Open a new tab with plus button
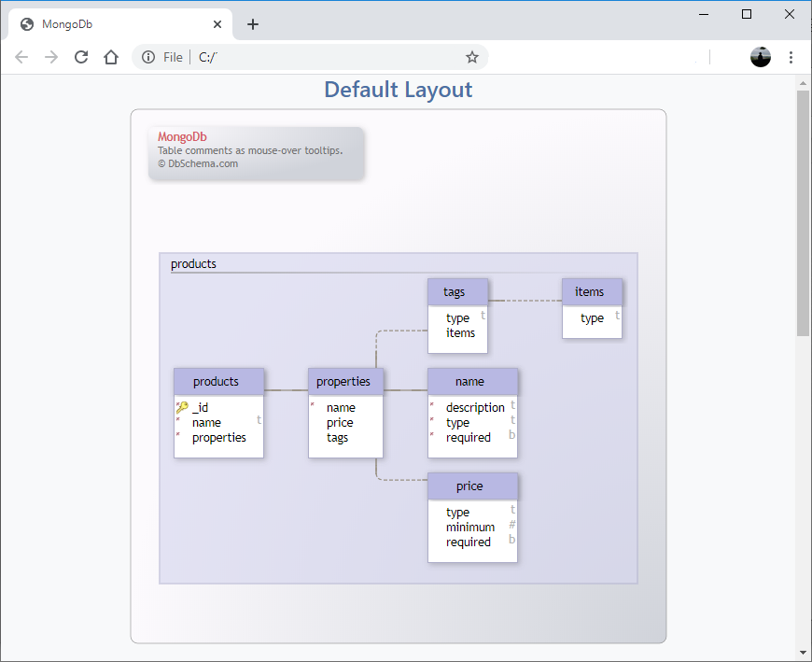 point(253,24)
